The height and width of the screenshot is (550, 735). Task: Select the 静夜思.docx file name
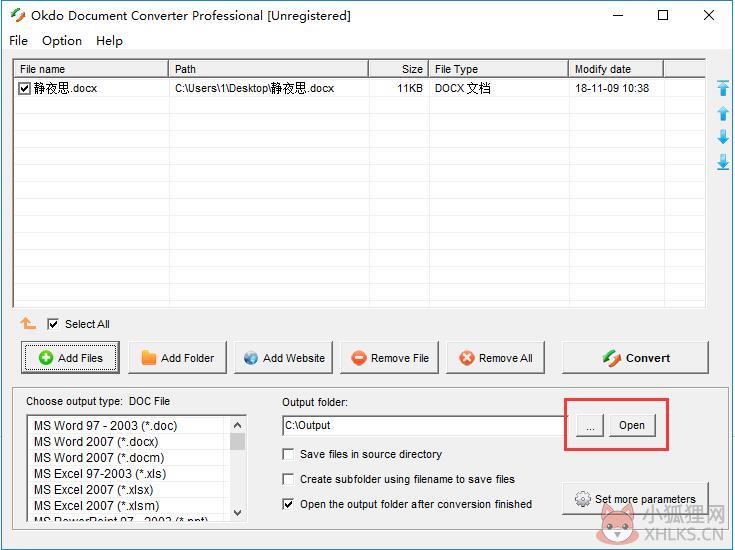pos(65,88)
